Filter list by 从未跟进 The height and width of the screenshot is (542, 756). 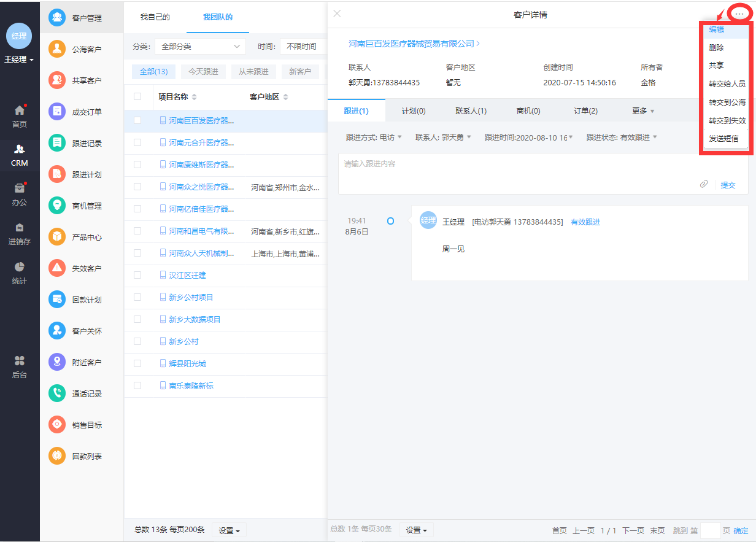click(254, 72)
